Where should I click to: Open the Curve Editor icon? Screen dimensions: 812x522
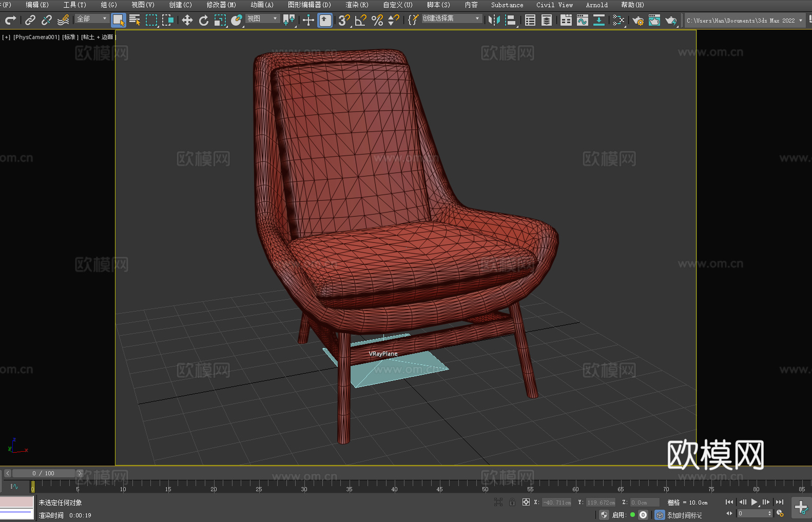583,20
